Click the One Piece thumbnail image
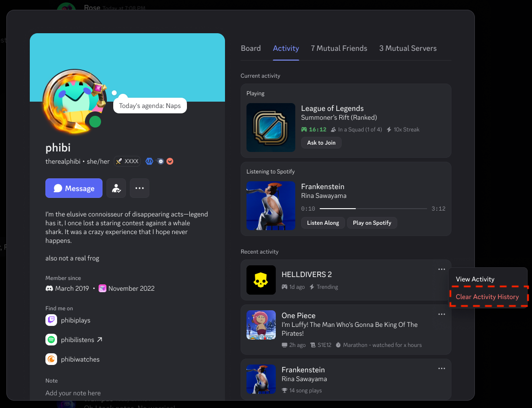 pyautogui.click(x=261, y=325)
